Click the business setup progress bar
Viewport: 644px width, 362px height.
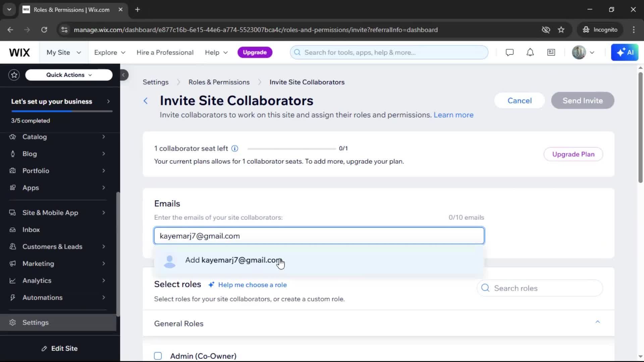(x=62, y=111)
